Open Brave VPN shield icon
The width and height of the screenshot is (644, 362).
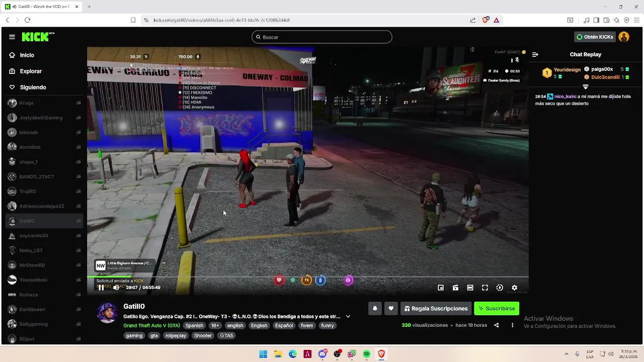click(626, 20)
